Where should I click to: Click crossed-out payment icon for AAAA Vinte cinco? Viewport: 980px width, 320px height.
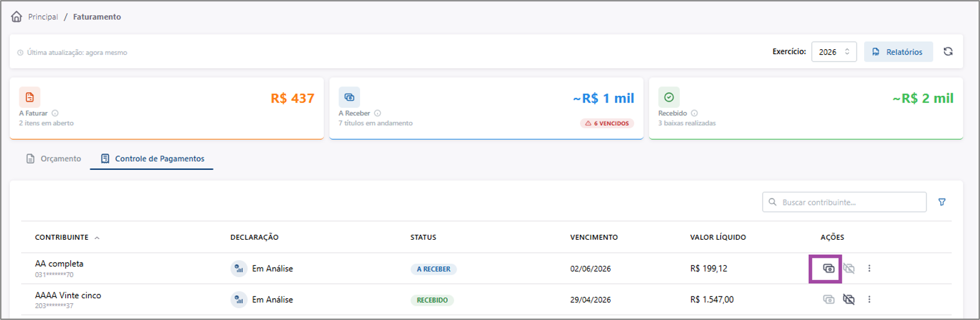[x=849, y=299]
